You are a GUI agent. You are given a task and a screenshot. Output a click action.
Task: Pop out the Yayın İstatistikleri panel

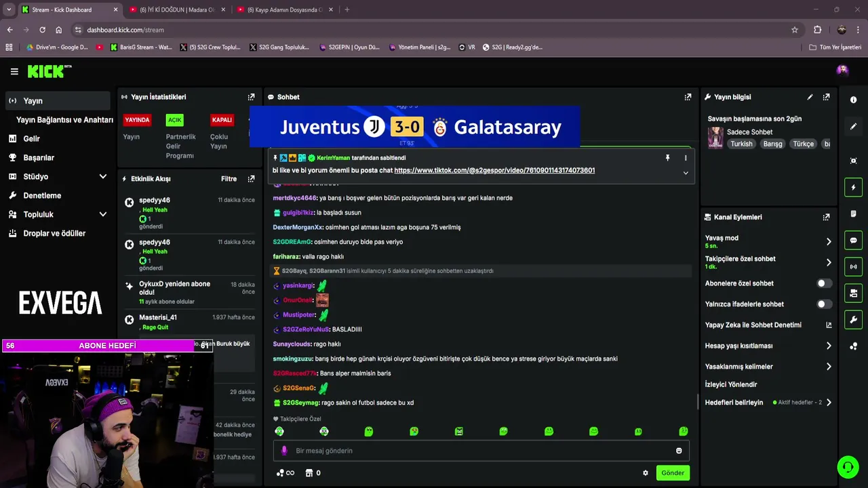(251, 97)
